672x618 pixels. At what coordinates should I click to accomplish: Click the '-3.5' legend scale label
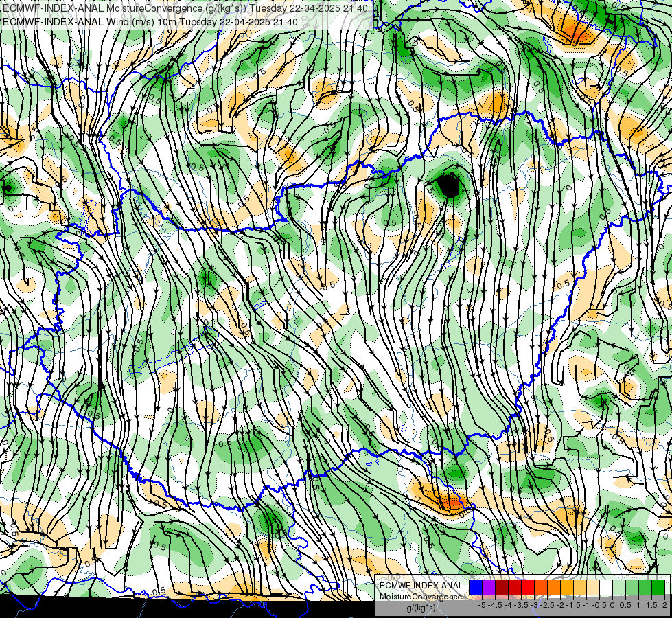tap(521, 605)
